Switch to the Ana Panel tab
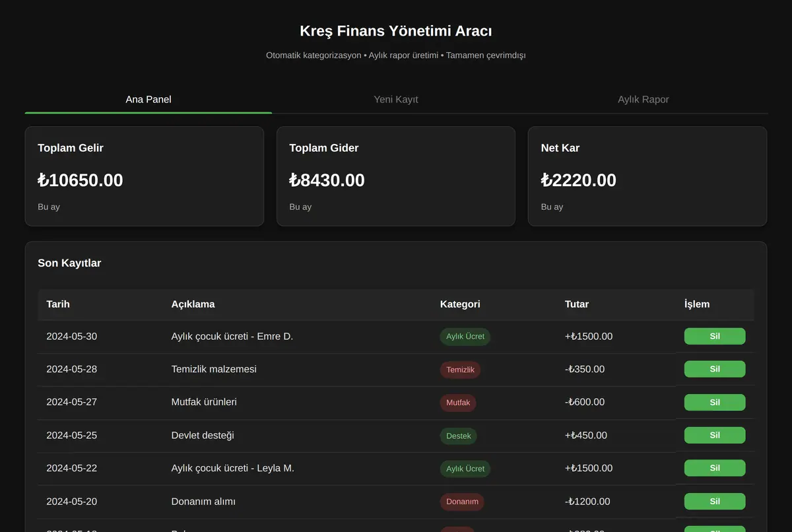Screen dimensions: 792x532 [x=148, y=99]
